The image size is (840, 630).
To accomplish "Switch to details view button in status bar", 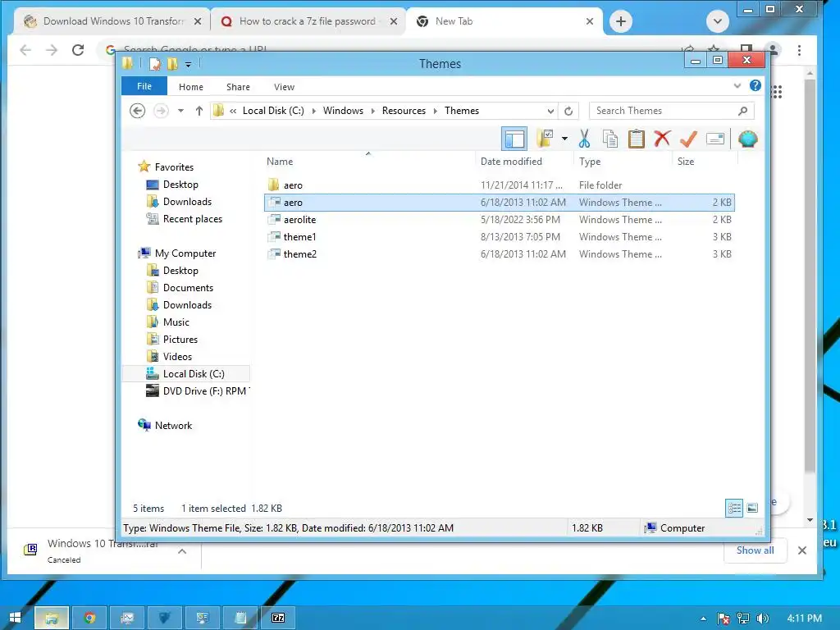I will [734, 508].
